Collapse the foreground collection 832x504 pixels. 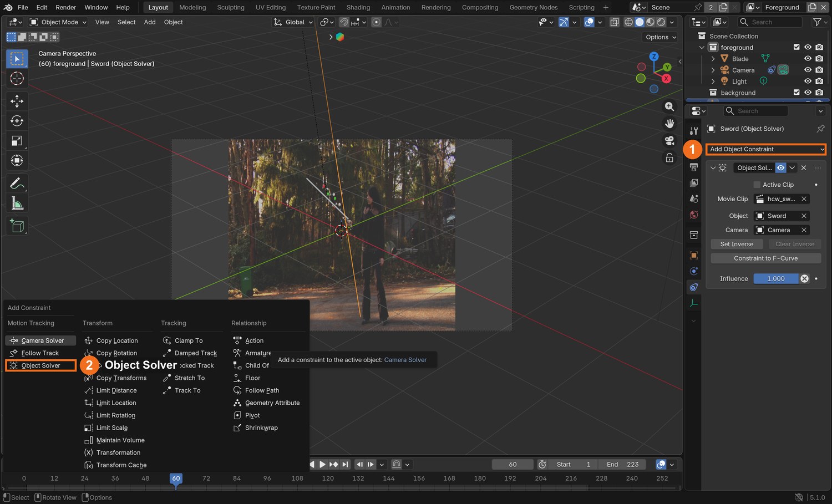(x=702, y=48)
